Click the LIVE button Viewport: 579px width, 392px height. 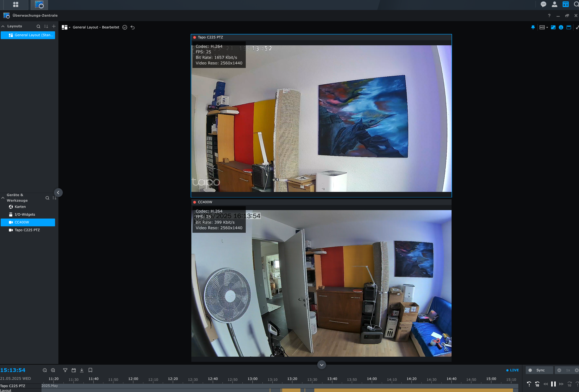pos(512,370)
